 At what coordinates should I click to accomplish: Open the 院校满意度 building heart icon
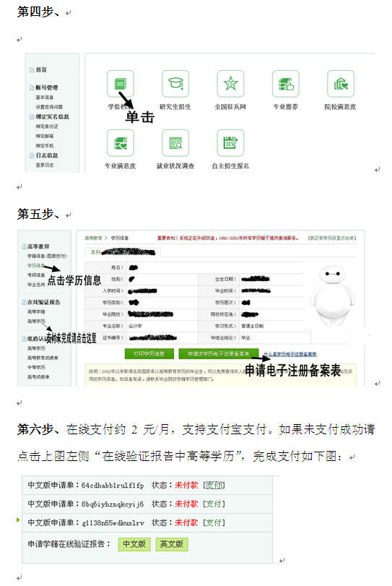(341, 84)
